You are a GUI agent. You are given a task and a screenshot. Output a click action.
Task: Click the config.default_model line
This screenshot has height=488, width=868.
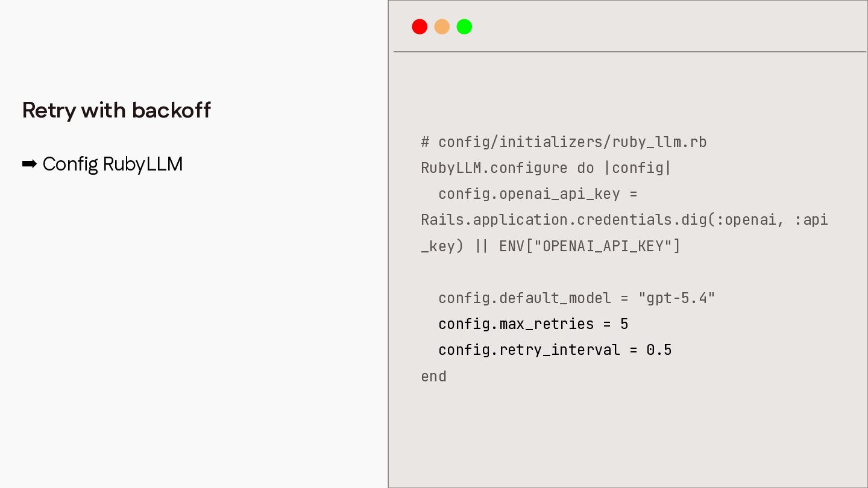coord(576,298)
